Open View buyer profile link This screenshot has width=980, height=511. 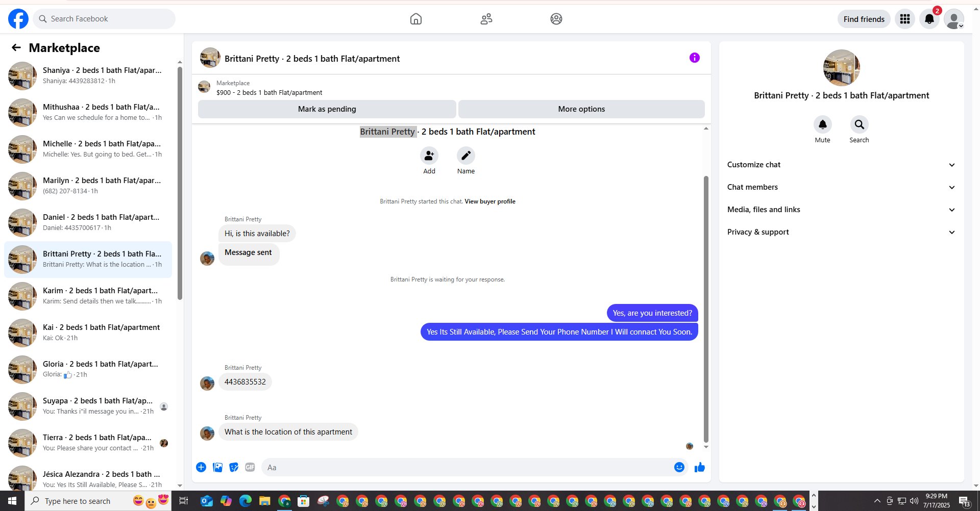point(490,201)
